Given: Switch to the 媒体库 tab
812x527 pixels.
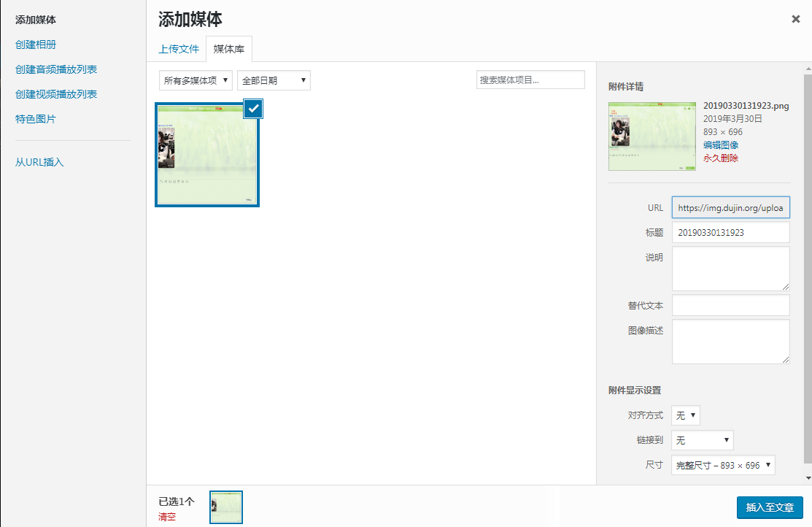Looking at the screenshot, I should [x=229, y=49].
